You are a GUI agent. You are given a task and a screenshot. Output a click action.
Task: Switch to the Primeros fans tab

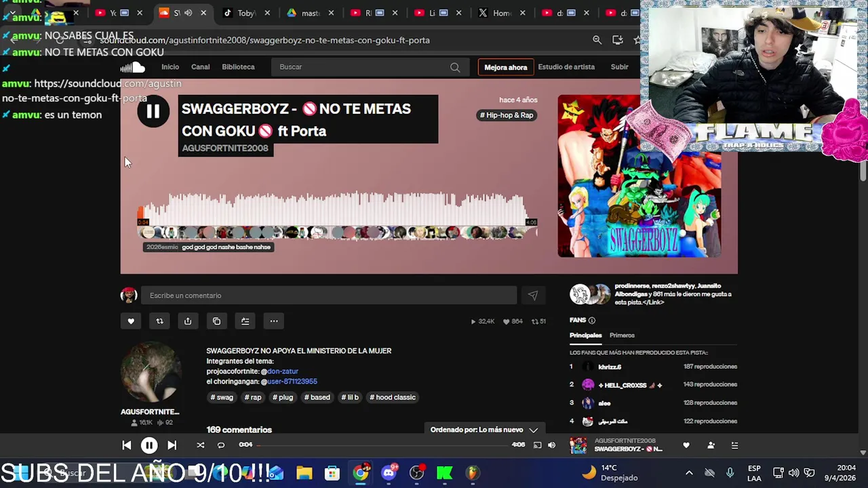pos(622,335)
